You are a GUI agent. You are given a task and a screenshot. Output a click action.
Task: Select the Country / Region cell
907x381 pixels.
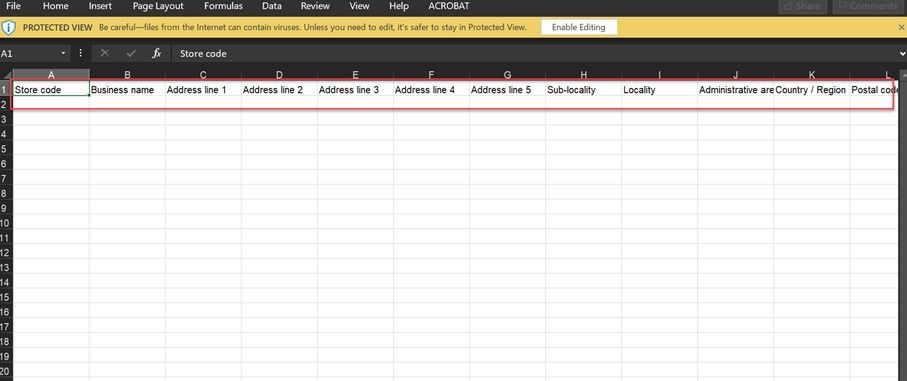812,90
